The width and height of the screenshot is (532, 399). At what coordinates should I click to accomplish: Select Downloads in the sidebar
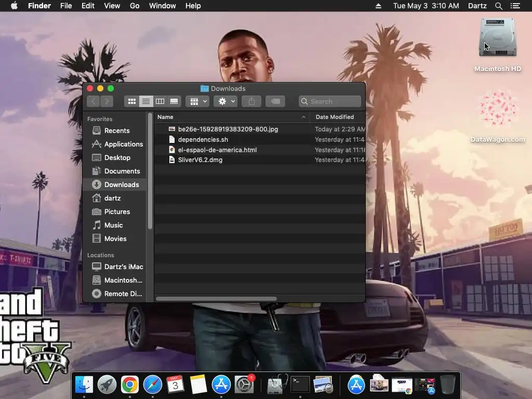pos(114,184)
